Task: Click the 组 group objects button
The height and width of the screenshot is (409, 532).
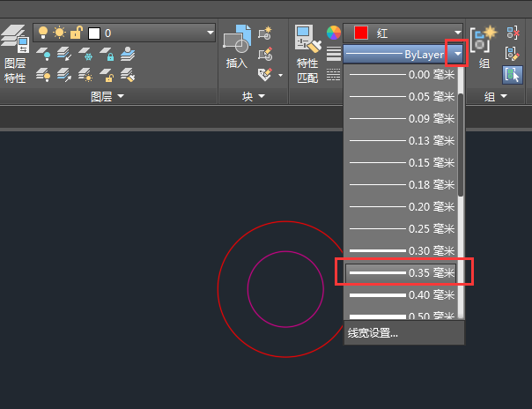Action: 484,47
